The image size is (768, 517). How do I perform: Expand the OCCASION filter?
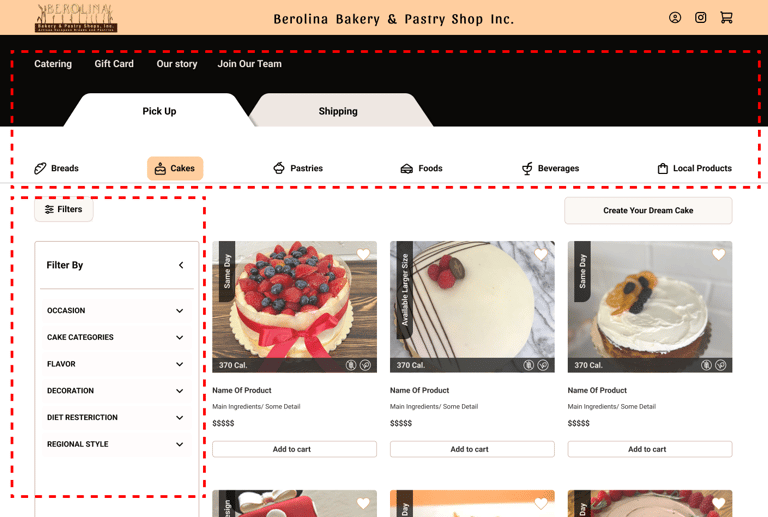click(x=116, y=310)
